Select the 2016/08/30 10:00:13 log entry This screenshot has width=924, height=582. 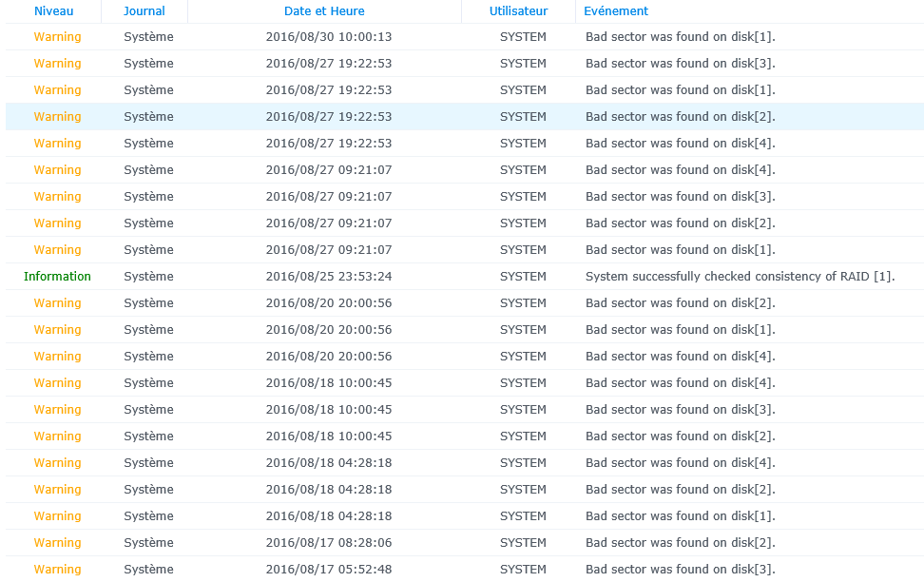(465, 36)
